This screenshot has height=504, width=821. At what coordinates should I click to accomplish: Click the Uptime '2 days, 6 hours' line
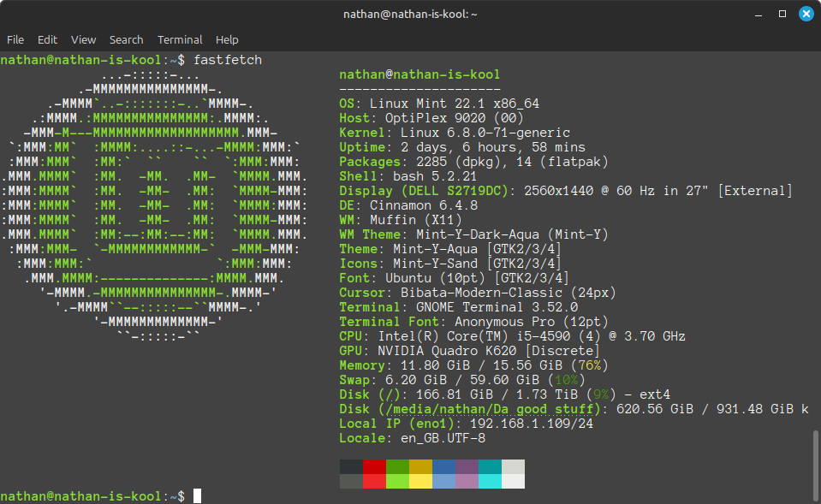click(x=462, y=147)
